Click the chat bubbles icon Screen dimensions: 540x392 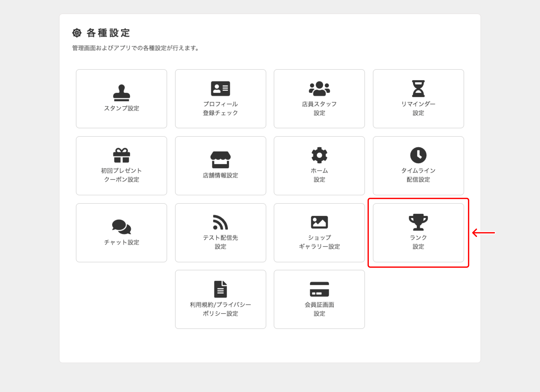[121, 227]
